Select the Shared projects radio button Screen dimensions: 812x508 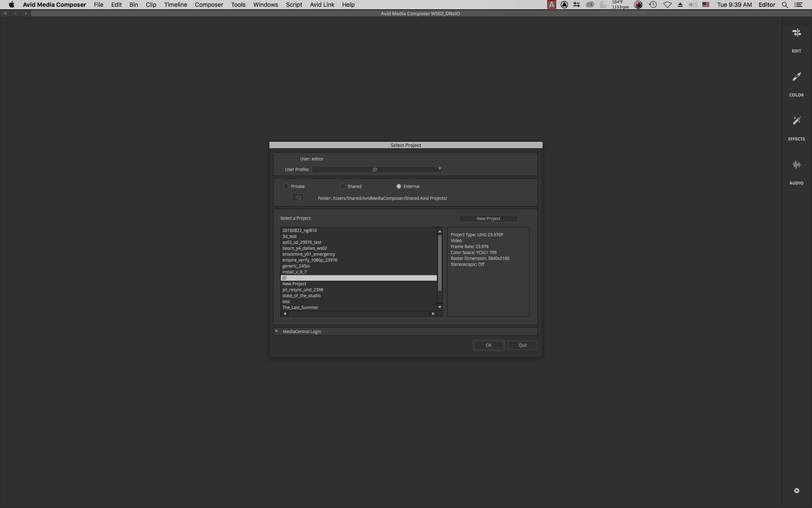tap(343, 186)
